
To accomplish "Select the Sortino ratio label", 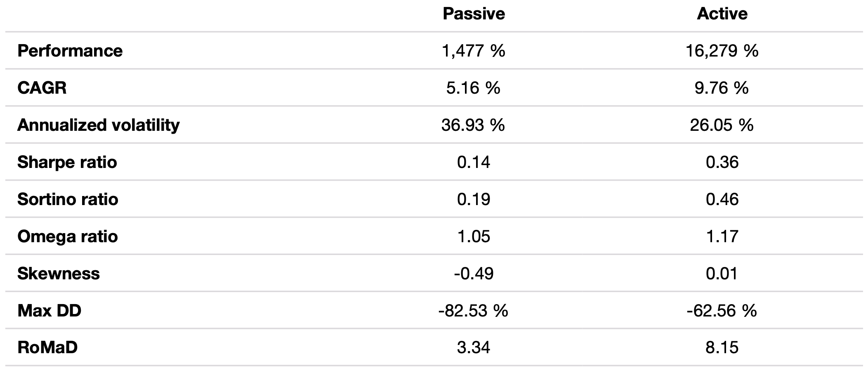I will (68, 199).
